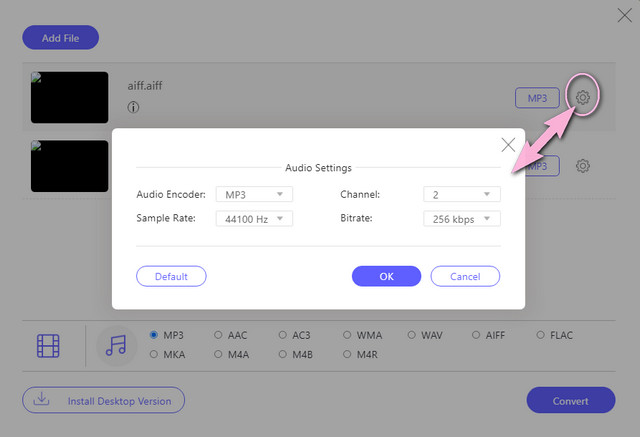Select M4A output format
This screenshot has width=640, height=437.
click(218, 354)
